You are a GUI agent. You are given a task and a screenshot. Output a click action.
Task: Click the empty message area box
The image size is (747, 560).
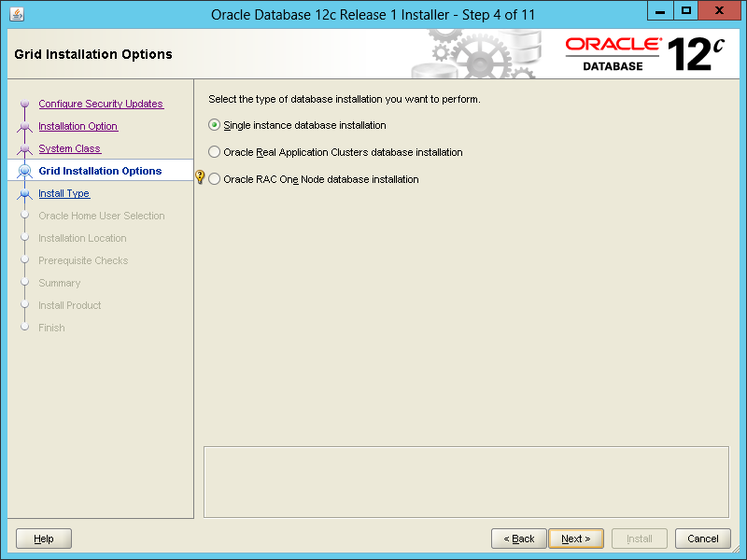pyautogui.click(x=466, y=482)
